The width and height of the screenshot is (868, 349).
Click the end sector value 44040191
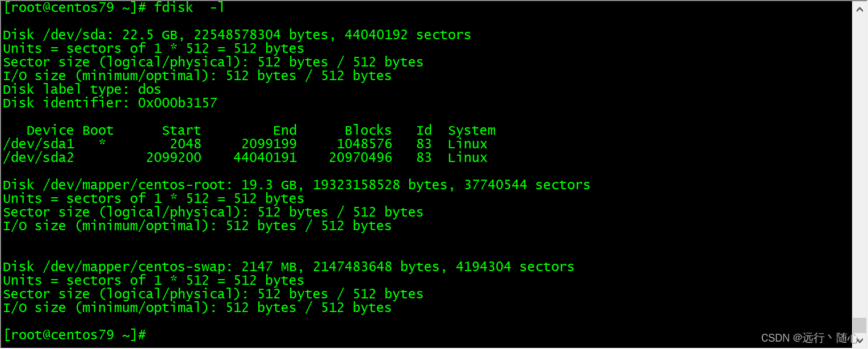coord(265,158)
